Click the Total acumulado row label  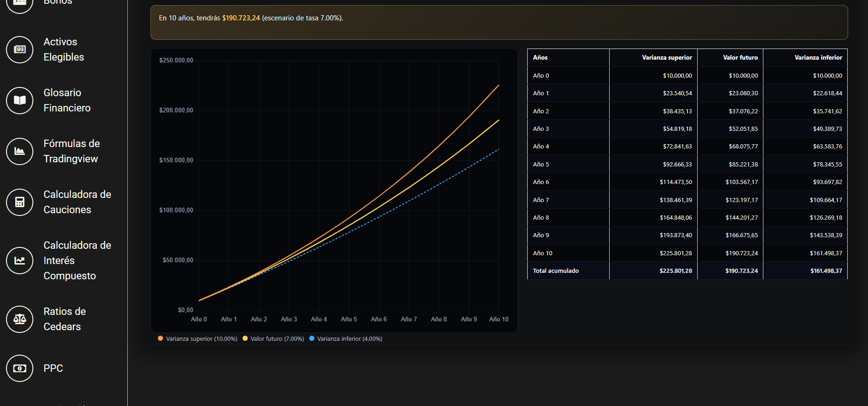point(556,271)
